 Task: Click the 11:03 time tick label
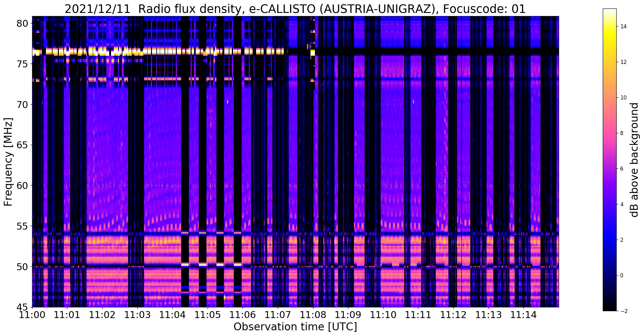[x=137, y=315]
